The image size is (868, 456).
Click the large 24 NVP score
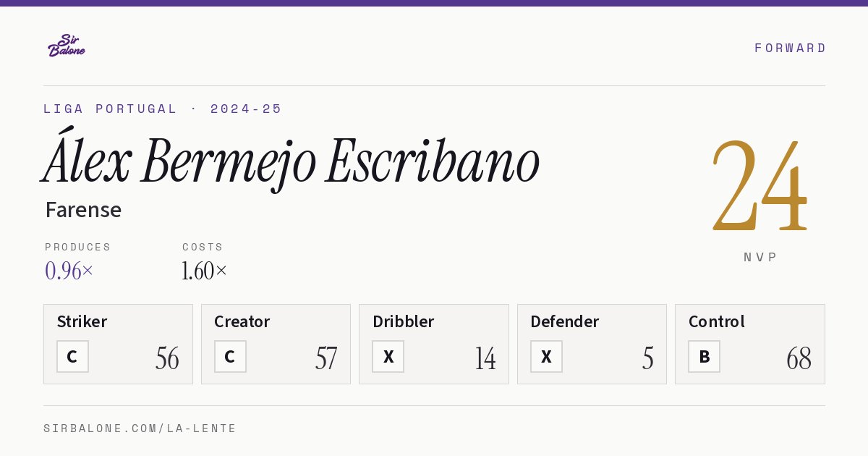point(759,186)
